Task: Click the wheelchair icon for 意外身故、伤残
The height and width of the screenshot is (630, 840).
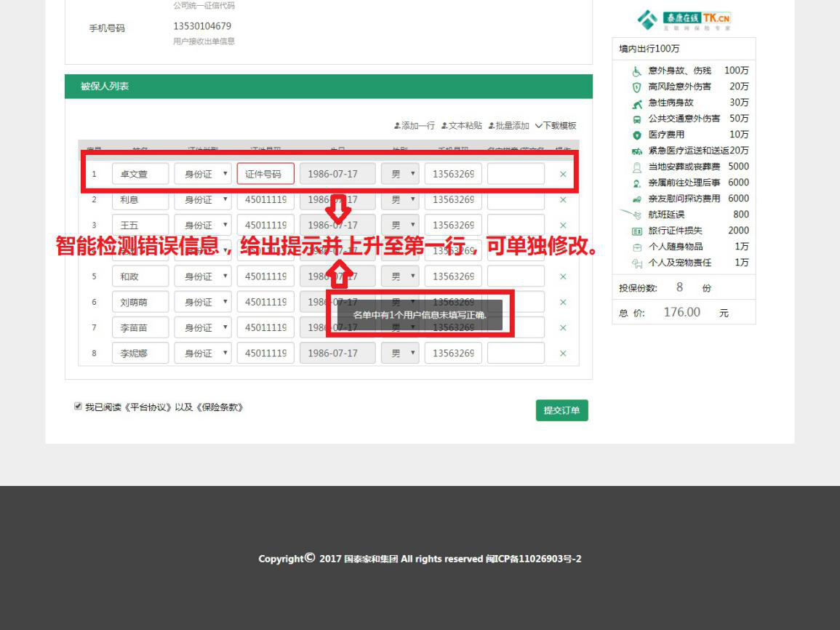Action: [x=636, y=71]
